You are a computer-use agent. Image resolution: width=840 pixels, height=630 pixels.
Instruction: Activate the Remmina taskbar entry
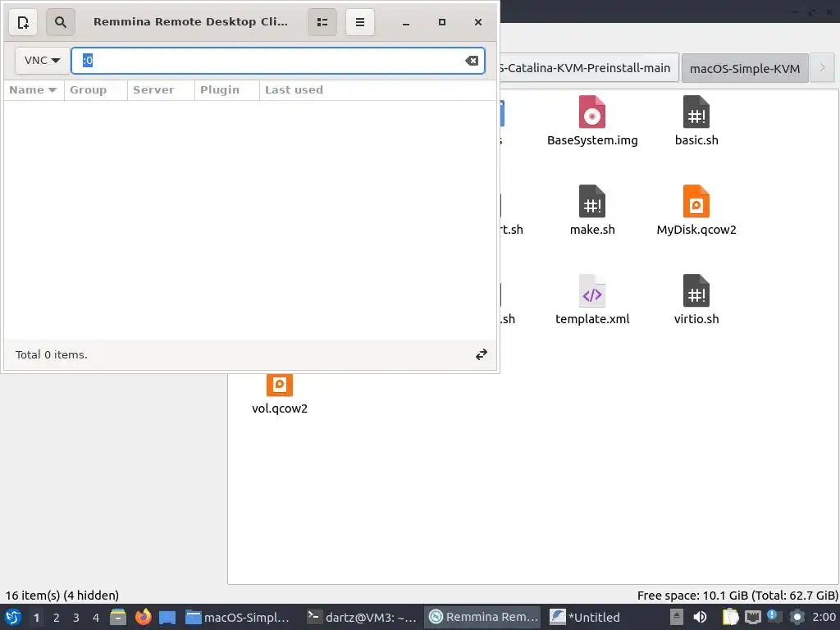point(483,617)
